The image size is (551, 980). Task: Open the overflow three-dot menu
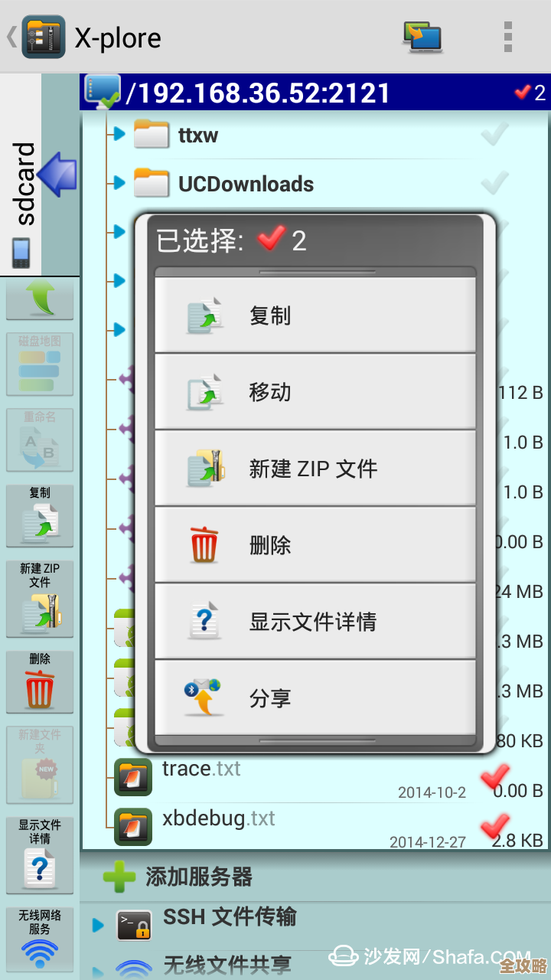[x=507, y=37]
